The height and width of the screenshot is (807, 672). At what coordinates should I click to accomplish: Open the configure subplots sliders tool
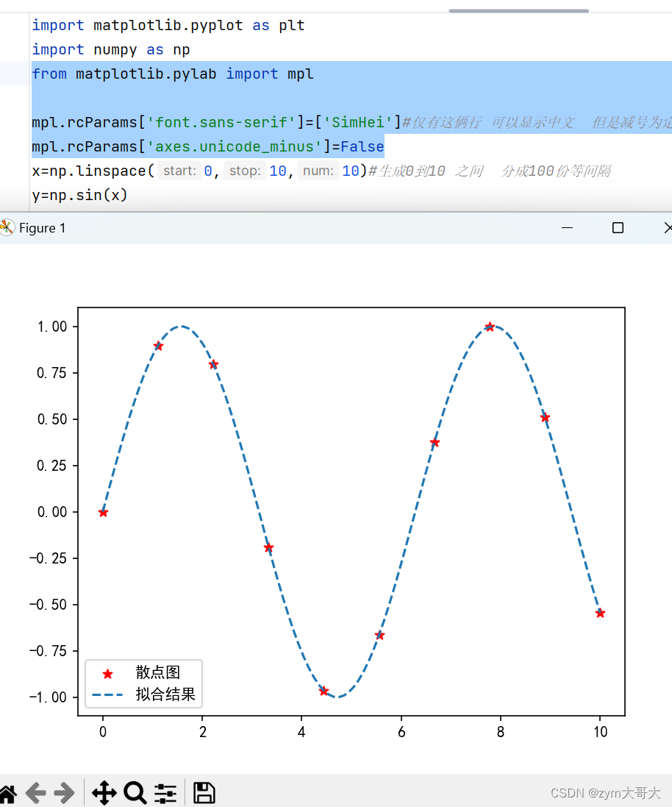pos(165,793)
